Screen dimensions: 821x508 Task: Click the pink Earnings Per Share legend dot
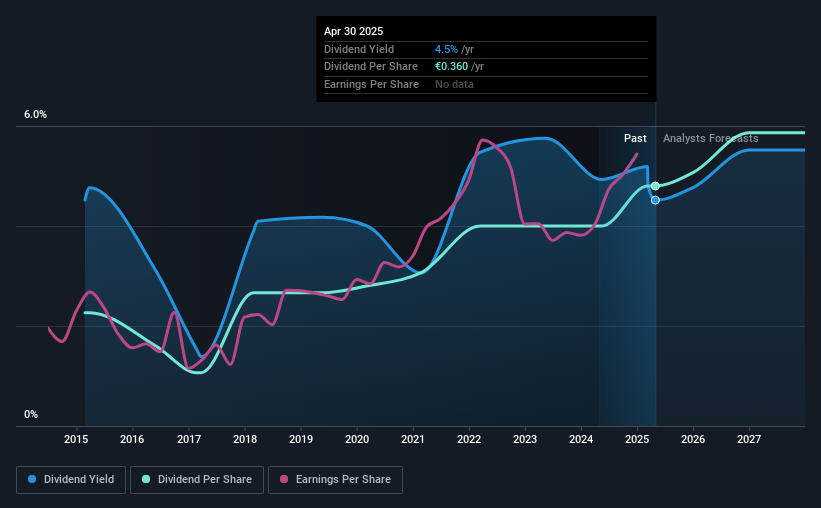[284, 479]
